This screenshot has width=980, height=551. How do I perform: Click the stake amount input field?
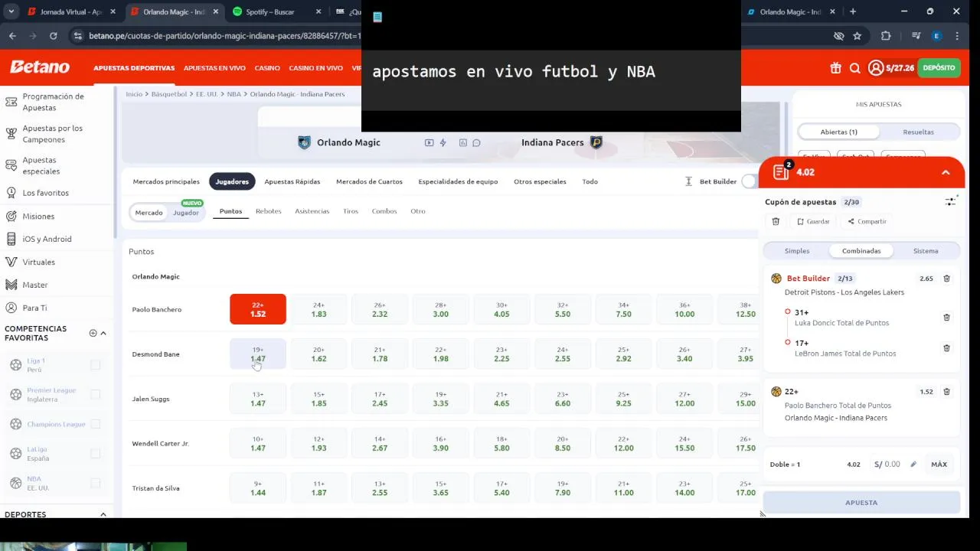(892, 465)
